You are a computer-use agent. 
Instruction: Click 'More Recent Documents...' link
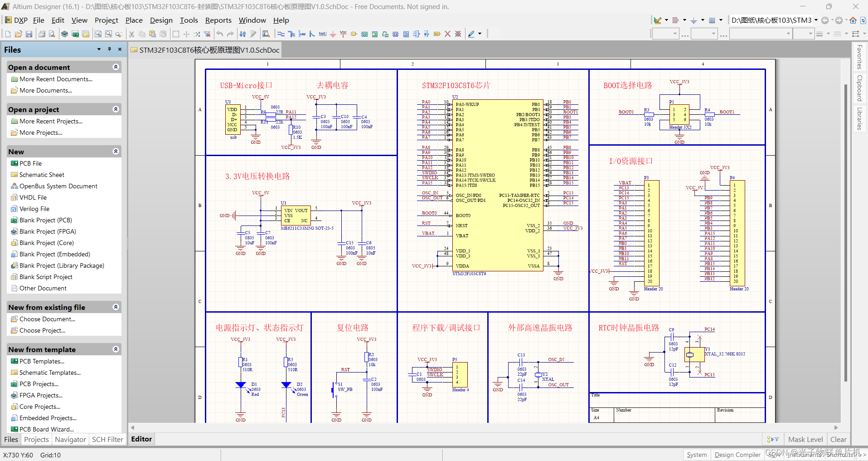pyautogui.click(x=56, y=79)
